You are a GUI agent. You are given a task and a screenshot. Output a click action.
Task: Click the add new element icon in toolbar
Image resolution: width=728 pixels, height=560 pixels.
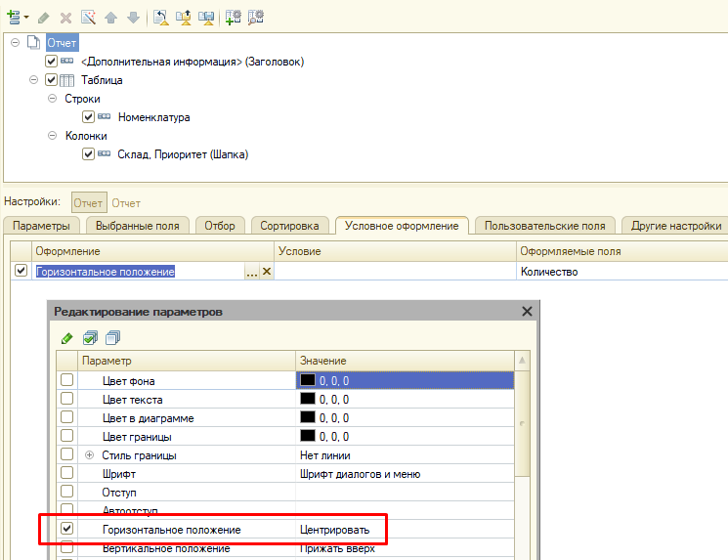tap(14, 18)
